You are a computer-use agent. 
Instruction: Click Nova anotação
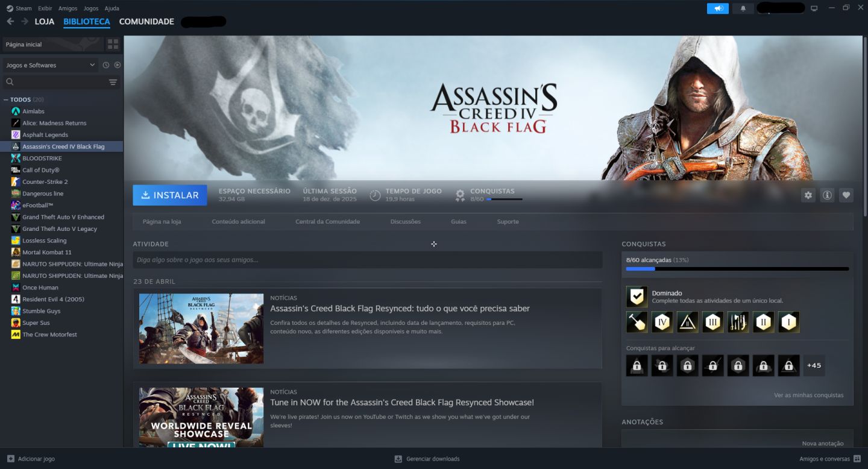tap(823, 444)
